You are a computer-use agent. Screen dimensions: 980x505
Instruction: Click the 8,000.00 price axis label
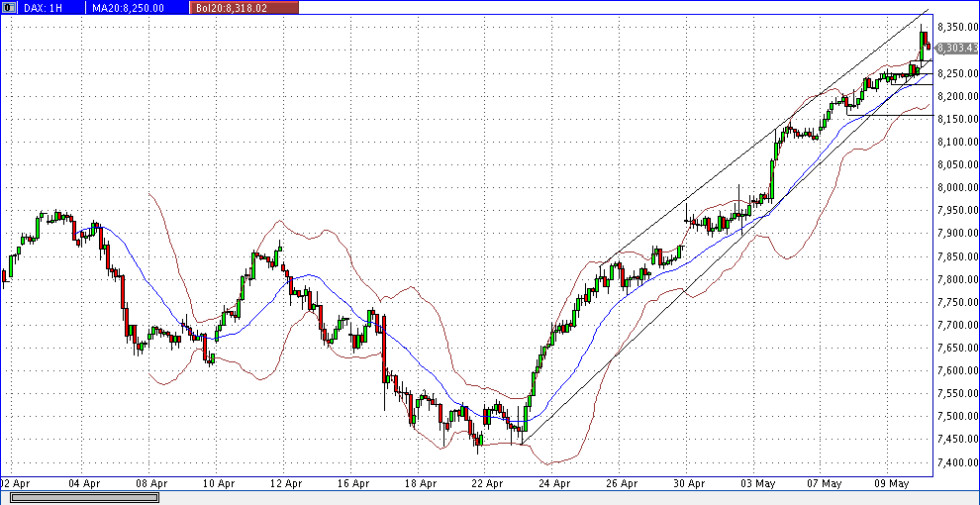pos(957,187)
